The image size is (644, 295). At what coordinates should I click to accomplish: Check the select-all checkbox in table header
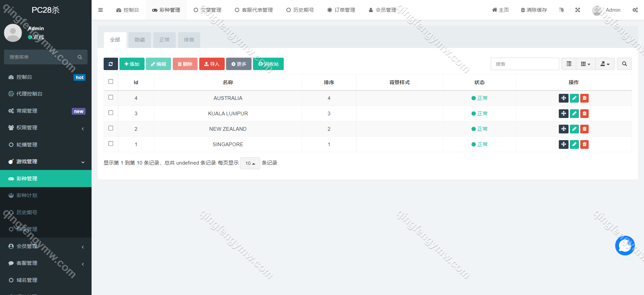click(x=111, y=82)
